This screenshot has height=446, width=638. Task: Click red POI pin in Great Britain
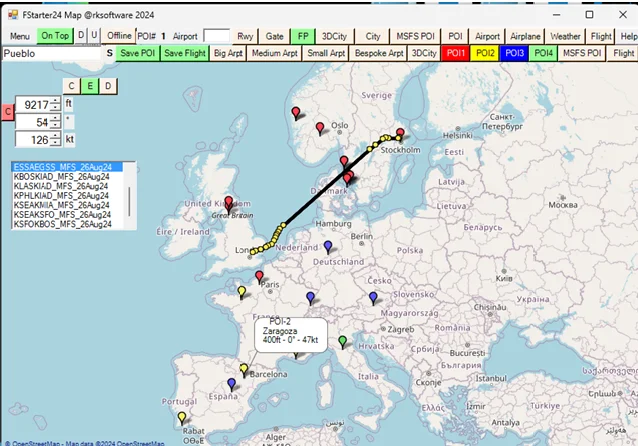tap(229, 202)
